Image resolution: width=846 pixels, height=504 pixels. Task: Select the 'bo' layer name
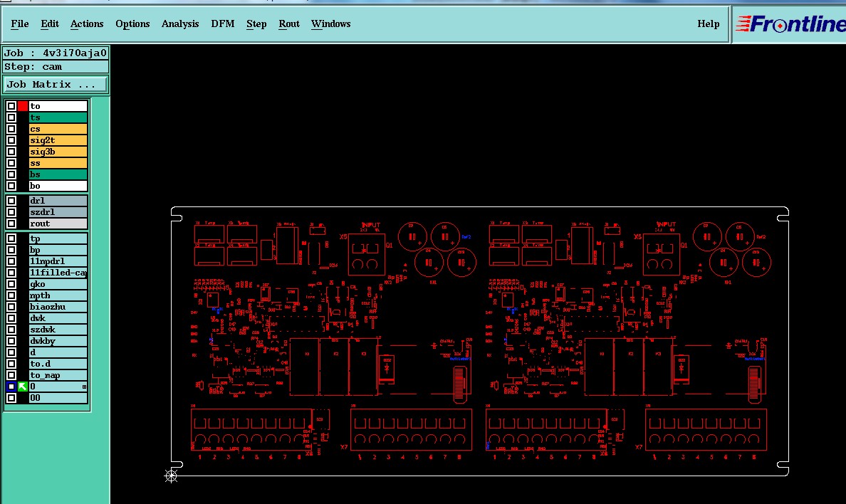(58, 186)
